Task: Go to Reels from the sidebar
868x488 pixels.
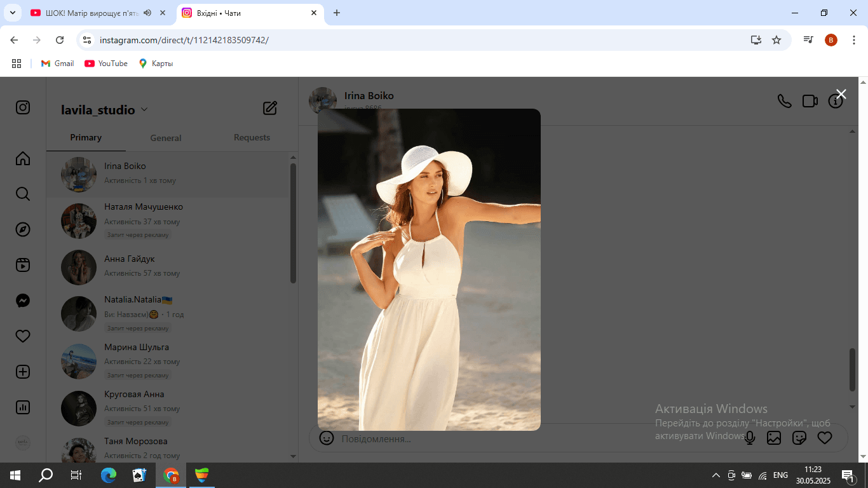Action: tap(23, 265)
